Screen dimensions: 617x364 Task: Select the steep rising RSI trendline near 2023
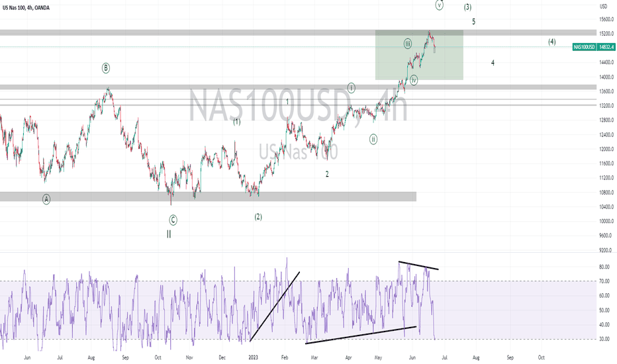[x=275, y=306]
